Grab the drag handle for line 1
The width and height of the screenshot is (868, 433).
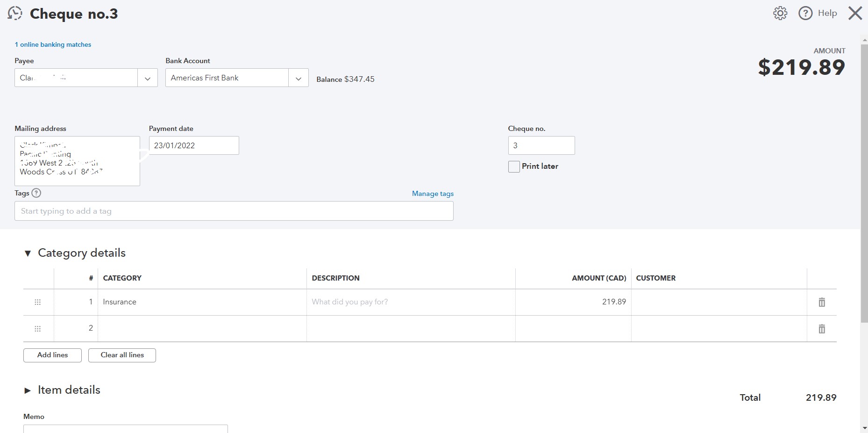(38, 302)
